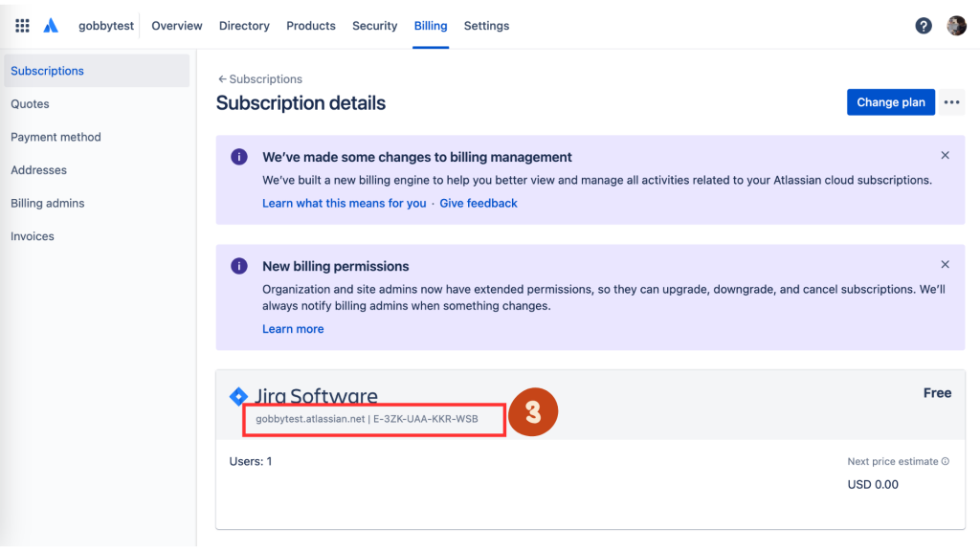Click the info icon in billing management banner

point(239,157)
